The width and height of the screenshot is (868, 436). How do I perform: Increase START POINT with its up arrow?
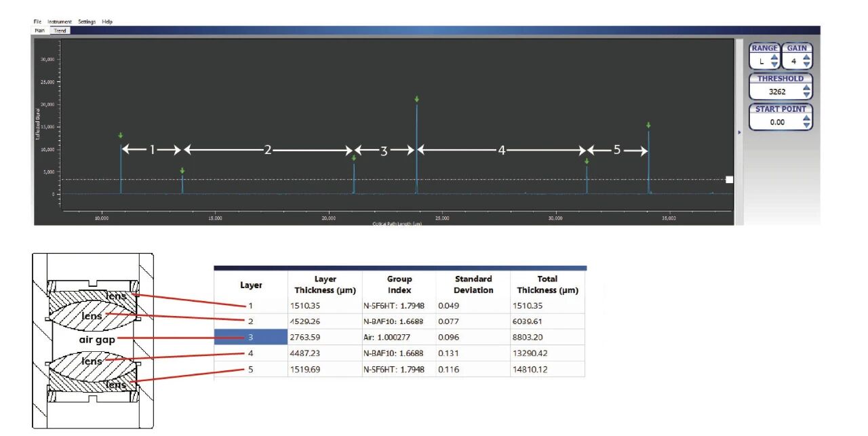[806, 119]
